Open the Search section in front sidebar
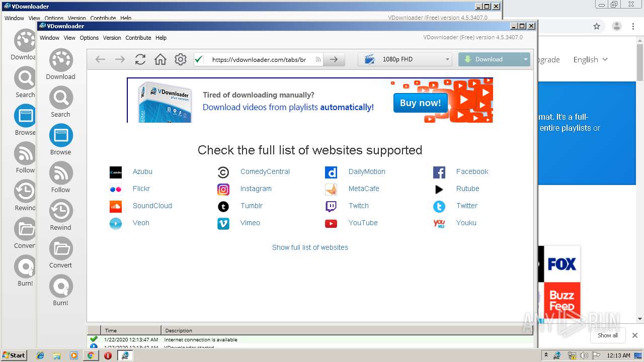Screen dimensions: 644x362 point(61,102)
